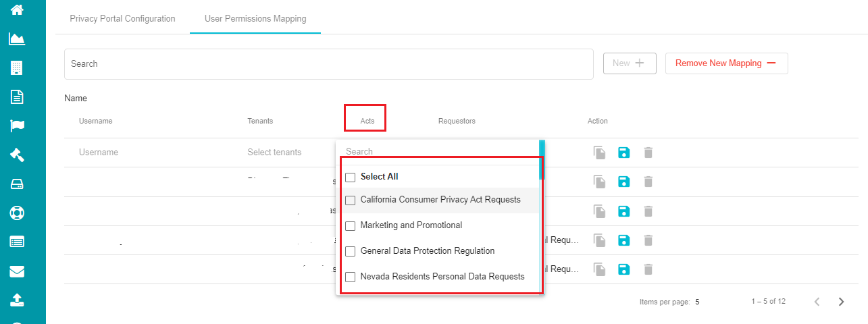Open the building icon in sidebar
This screenshot has height=324, width=868.
point(17,68)
